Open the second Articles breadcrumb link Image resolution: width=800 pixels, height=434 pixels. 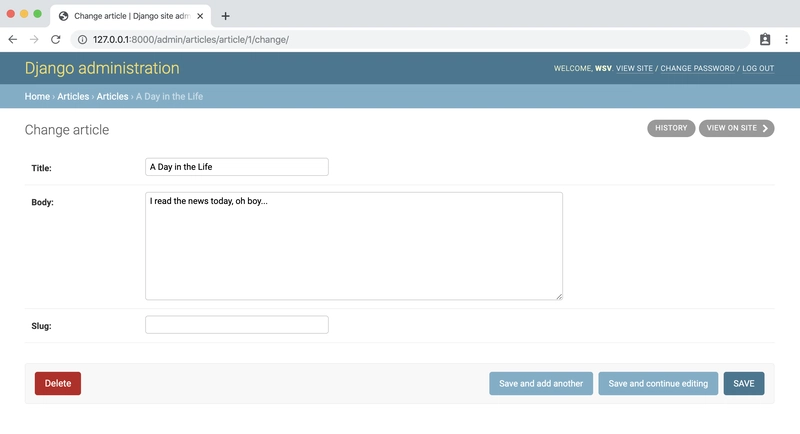point(112,96)
